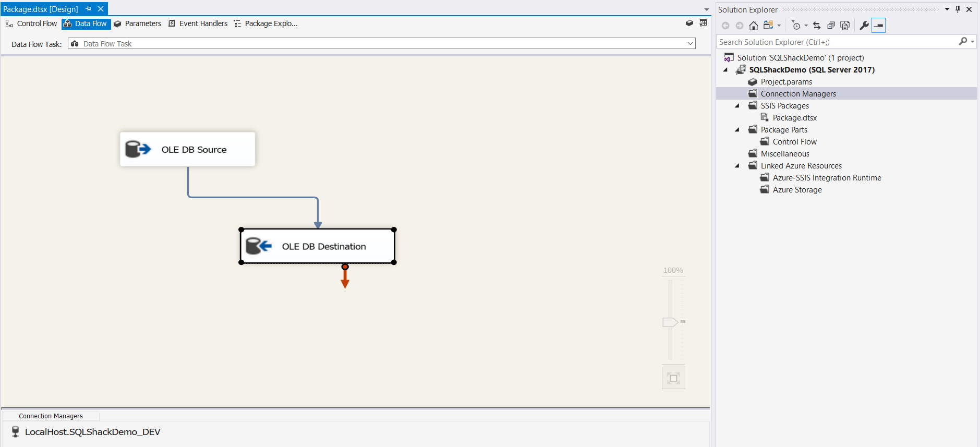Open the Parameters tab
This screenshot has height=447, width=980.
click(138, 23)
